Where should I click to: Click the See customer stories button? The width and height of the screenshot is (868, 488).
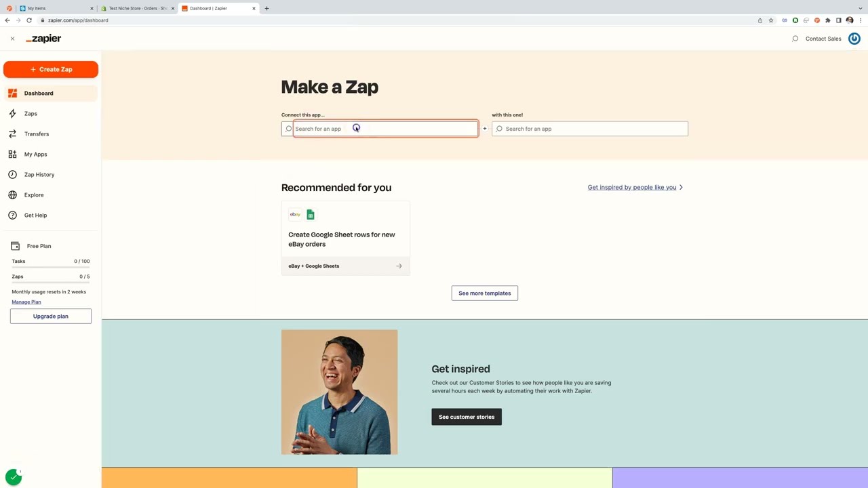(x=467, y=417)
